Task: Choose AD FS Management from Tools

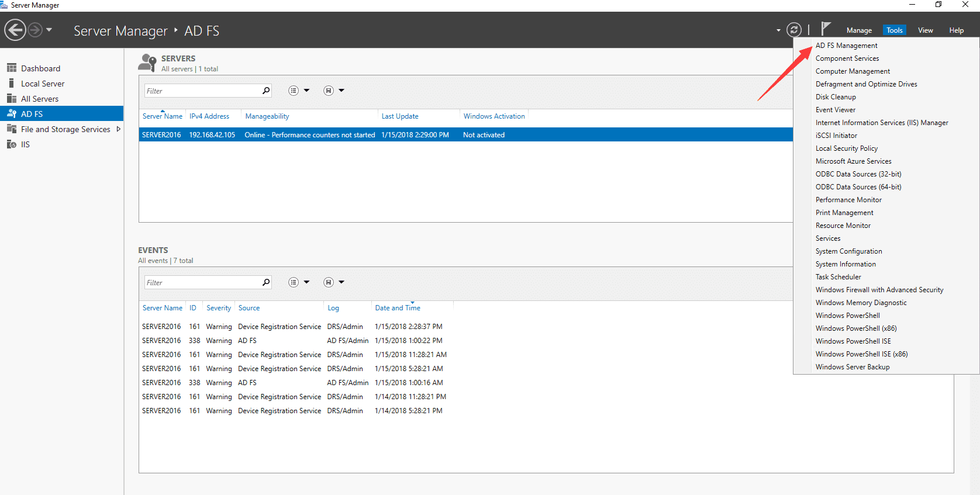Action: (846, 46)
